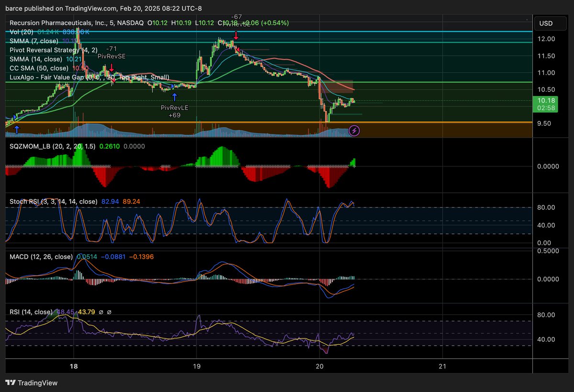
Task: Click date label 19 on time axis
Action: [x=197, y=366]
